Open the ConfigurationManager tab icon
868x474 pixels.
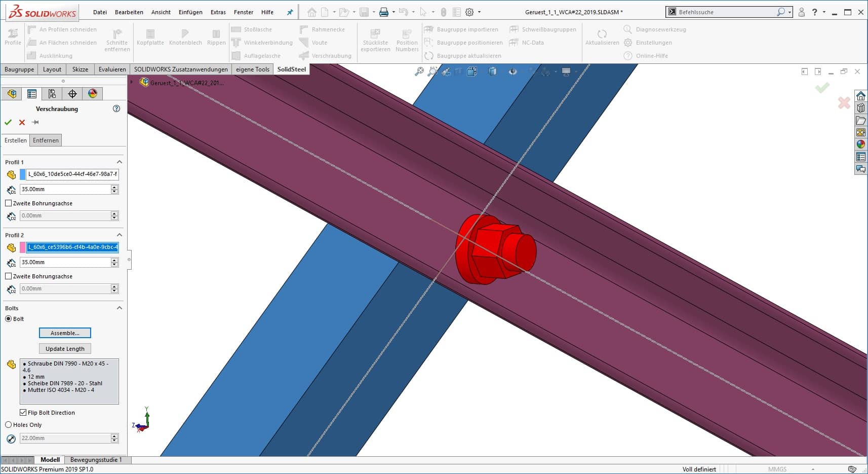[x=52, y=94]
